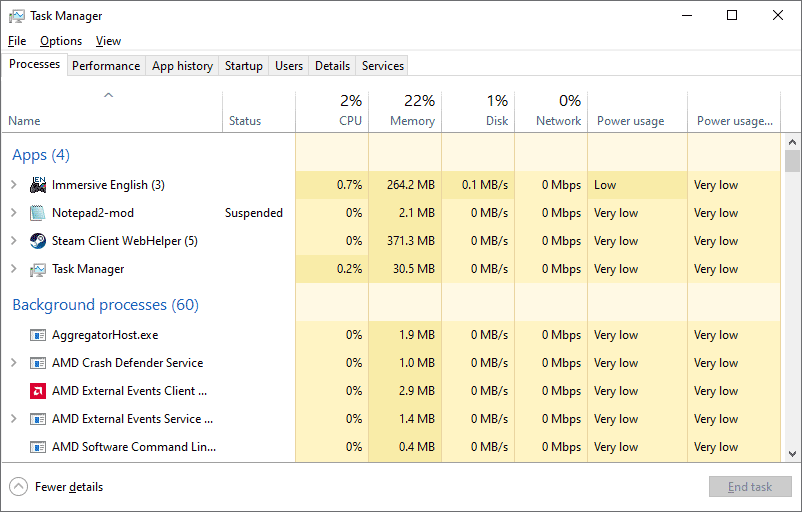Click the Fewer details link
This screenshot has width=802, height=512.
point(69,487)
